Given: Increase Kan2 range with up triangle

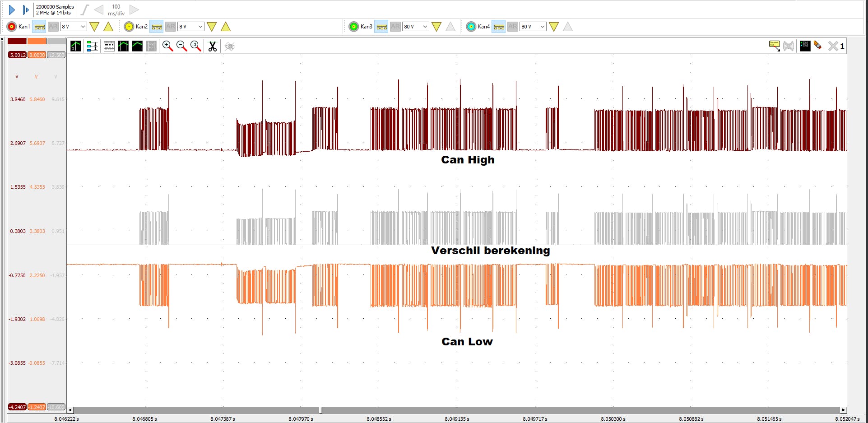Looking at the screenshot, I should (x=226, y=27).
